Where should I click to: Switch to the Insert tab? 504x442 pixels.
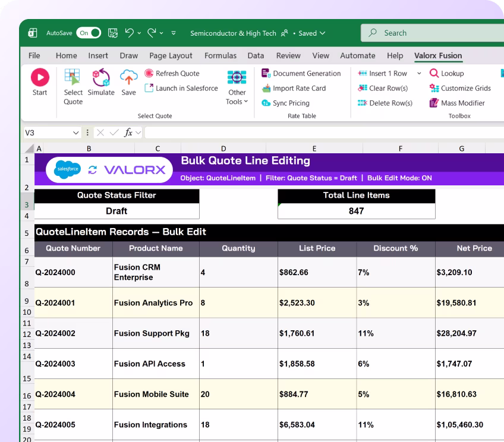coord(98,56)
